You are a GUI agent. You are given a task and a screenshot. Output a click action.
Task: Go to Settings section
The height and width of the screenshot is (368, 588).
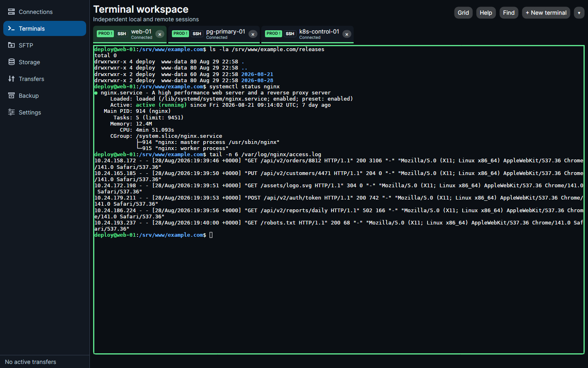(x=45, y=112)
